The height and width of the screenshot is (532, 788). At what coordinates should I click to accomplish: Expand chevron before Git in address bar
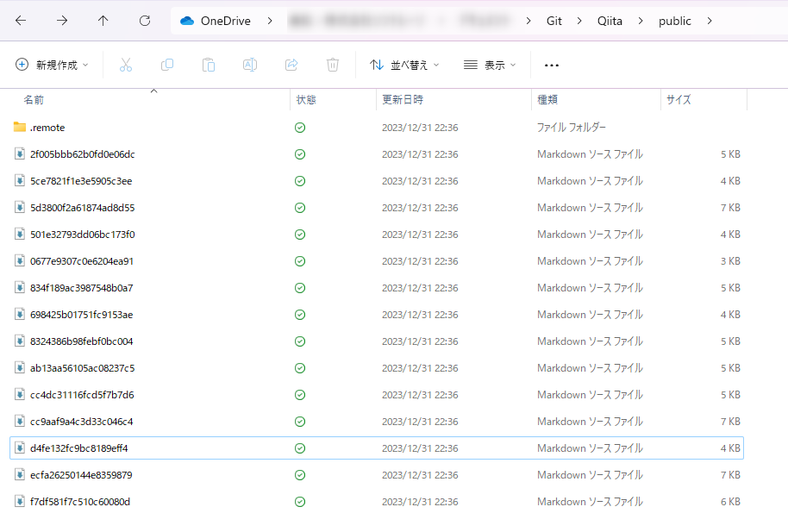click(x=528, y=21)
